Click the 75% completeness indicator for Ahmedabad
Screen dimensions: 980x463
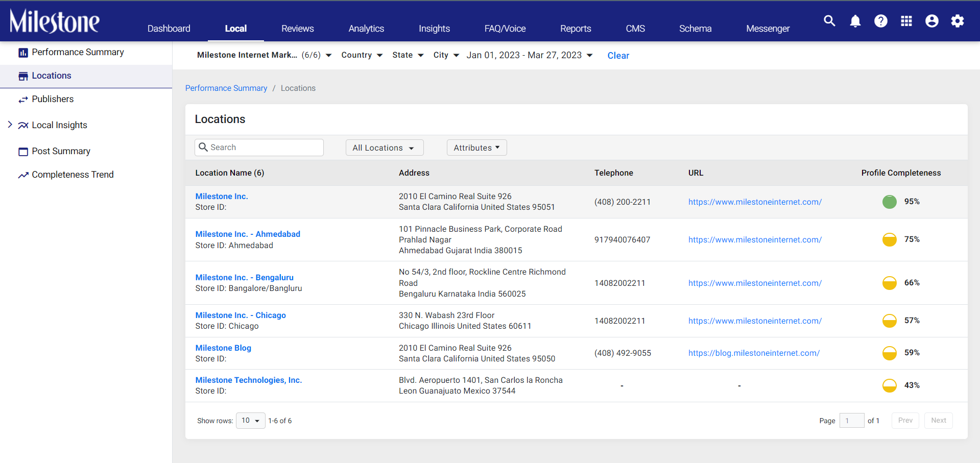click(890, 239)
